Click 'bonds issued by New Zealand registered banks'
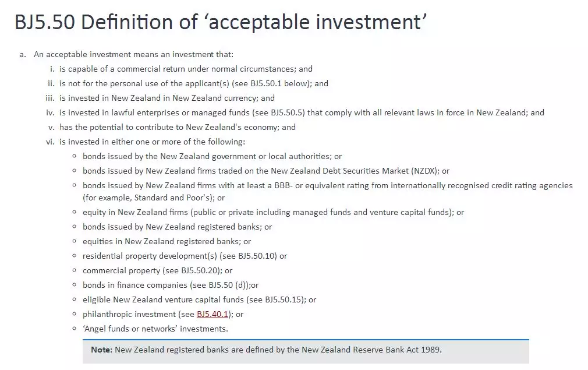This screenshot has width=588, height=370. point(177,227)
